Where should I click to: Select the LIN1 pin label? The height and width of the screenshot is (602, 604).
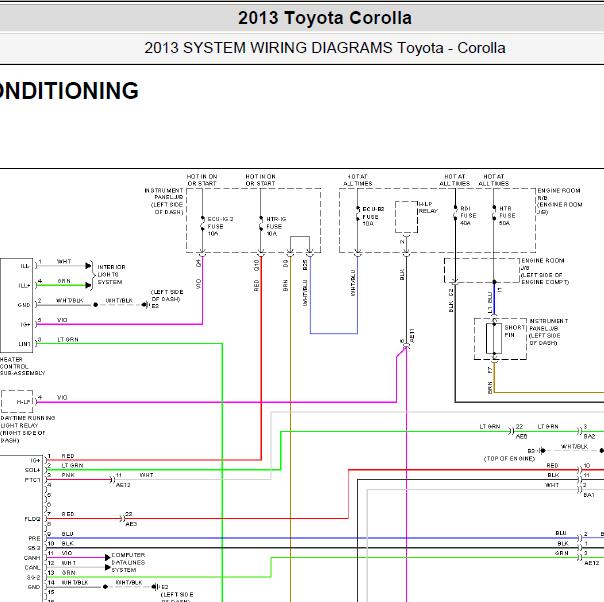click(24, 344)
